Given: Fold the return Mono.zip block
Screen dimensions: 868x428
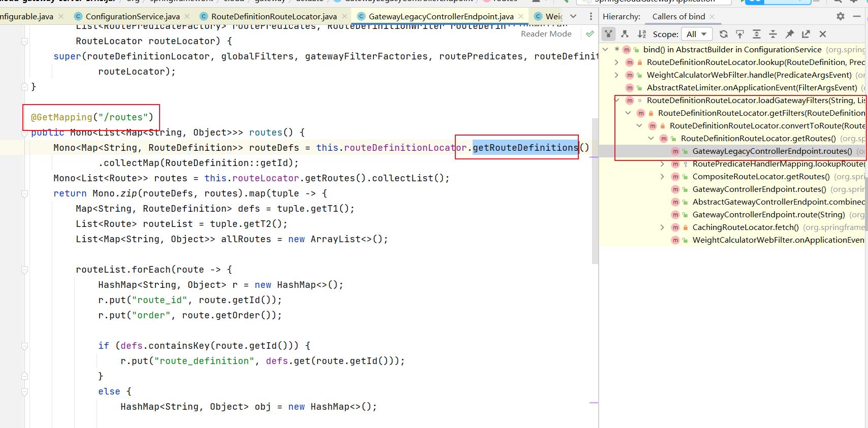Looking at the screenshot, I should click(x=24, y=194).
